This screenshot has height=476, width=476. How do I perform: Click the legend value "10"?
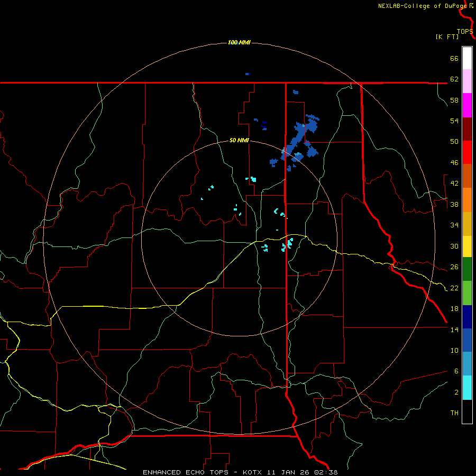[x=454, y=350]
